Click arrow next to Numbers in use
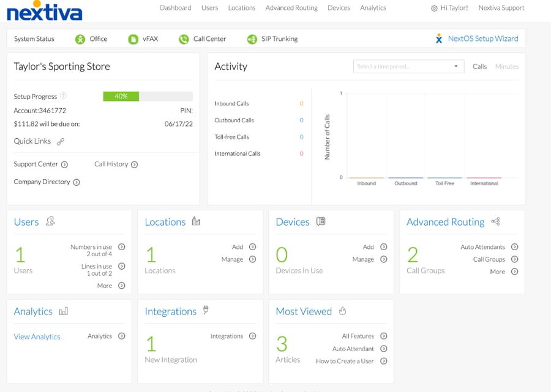 [x=122, y=246]
